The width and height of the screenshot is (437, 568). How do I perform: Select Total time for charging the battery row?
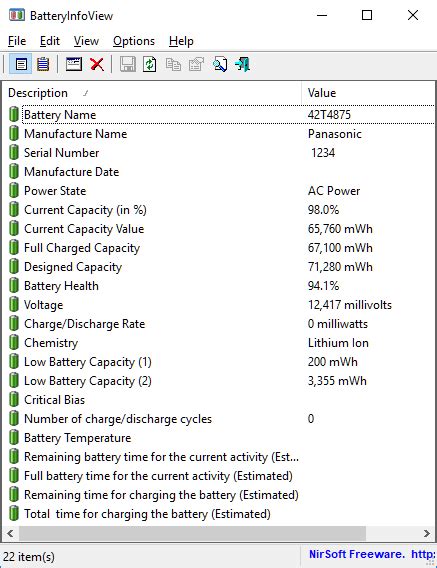[x=218, y=513]
